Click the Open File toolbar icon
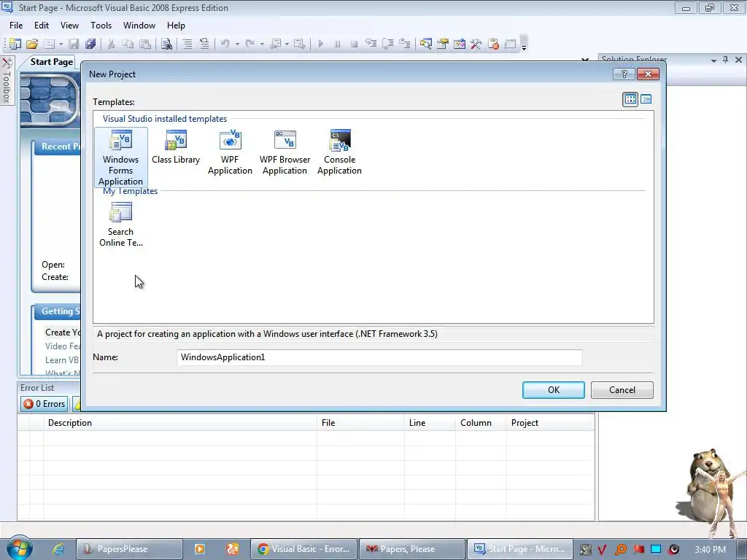 click(32, 44)
